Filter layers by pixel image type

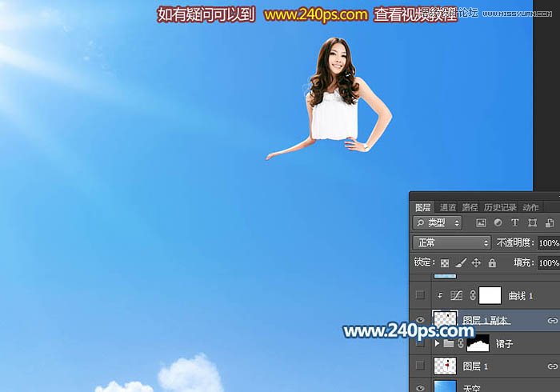481,222
